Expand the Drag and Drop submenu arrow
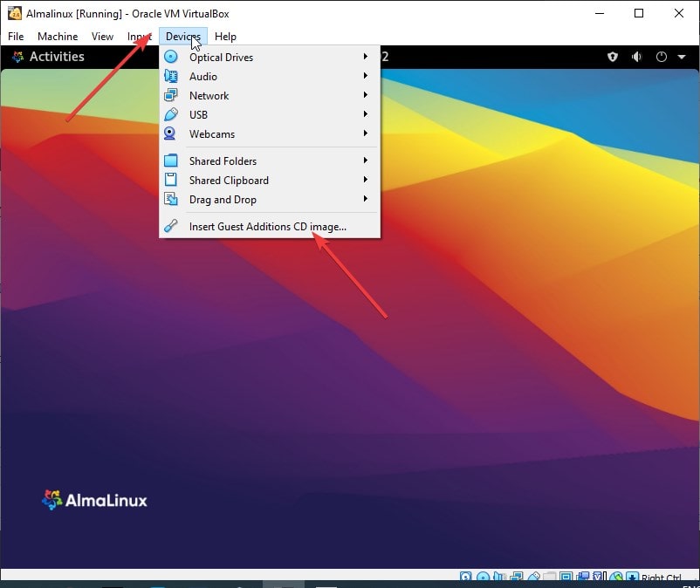 [366, 199]
